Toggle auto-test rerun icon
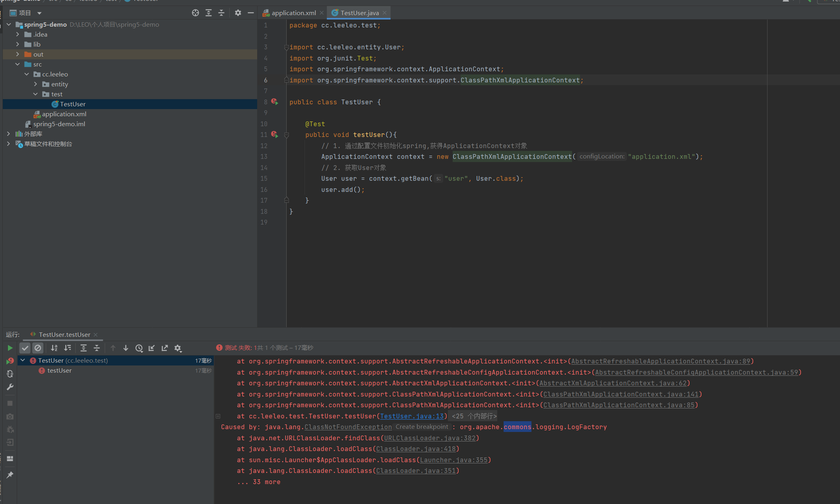 point(10,374)
